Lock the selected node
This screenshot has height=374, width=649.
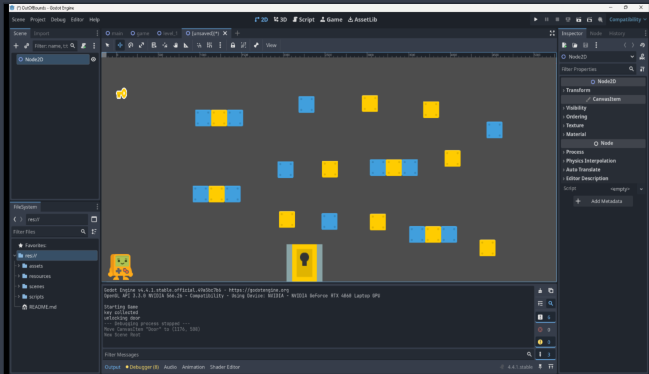233,45
